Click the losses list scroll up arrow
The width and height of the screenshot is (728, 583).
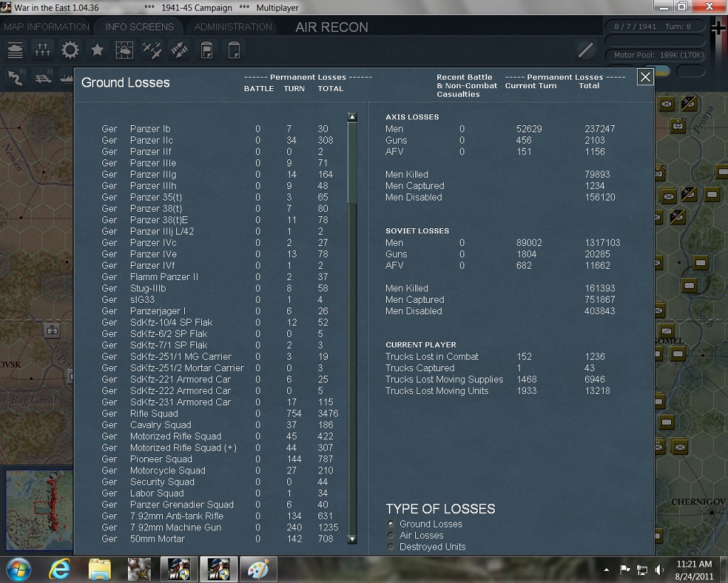tap(352, 117)
